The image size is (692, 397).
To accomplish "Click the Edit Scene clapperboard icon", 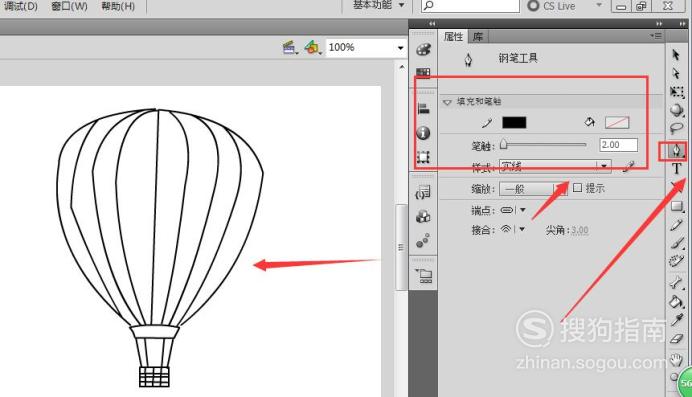I will (x=290, y=47).
